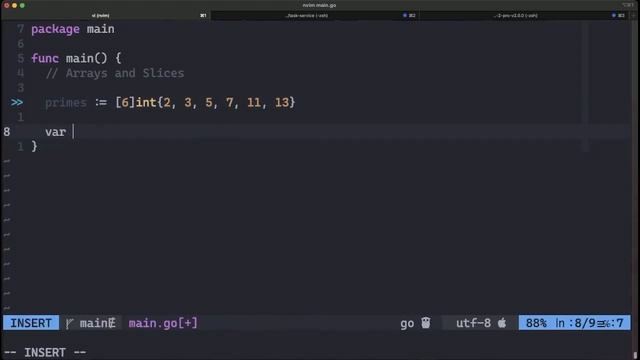
Task: Click the 'primes' variable name
Action: click(x=66, y=102)
